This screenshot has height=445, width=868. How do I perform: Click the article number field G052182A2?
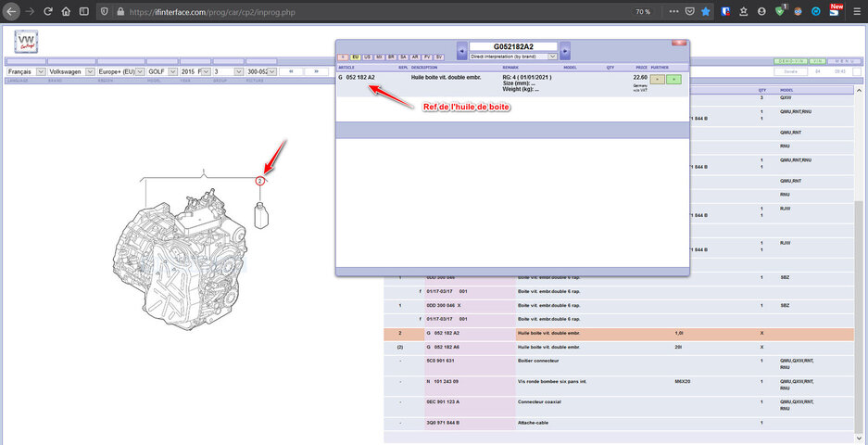point(513,46)
